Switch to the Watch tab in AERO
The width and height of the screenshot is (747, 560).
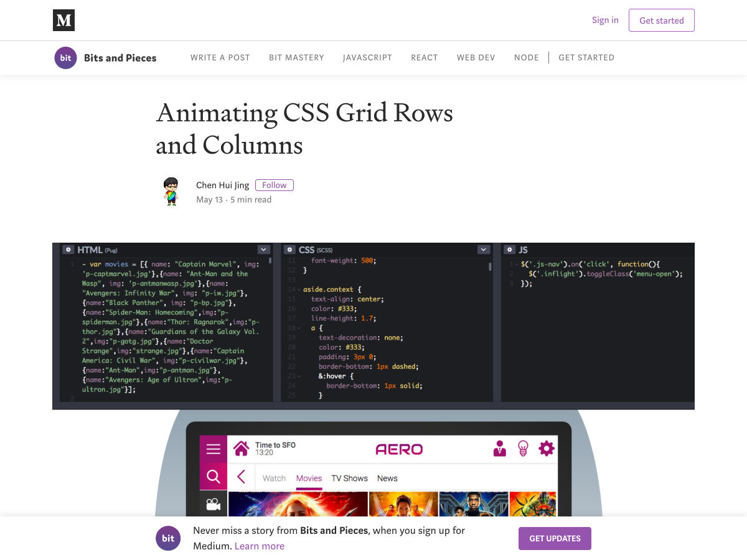tap(274, 478)
